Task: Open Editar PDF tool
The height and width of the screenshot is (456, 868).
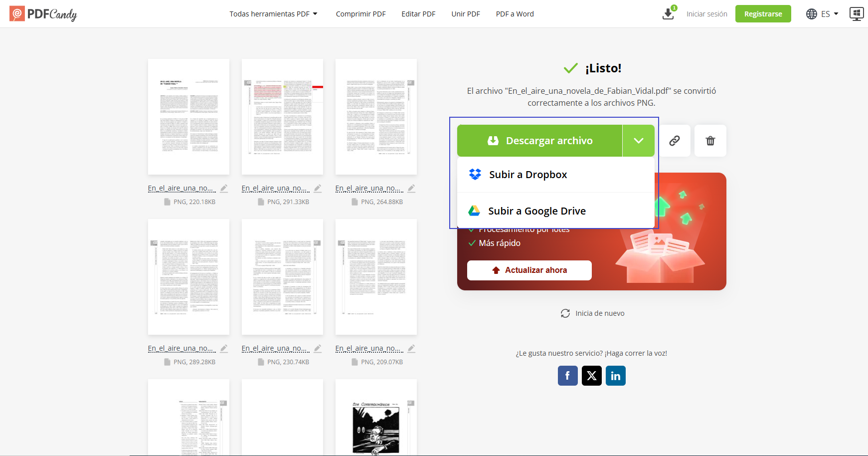Action: coord(419,14)
